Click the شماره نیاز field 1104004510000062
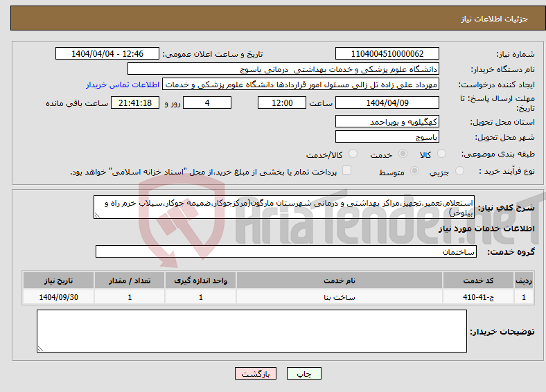 click(x=387, y=53)
